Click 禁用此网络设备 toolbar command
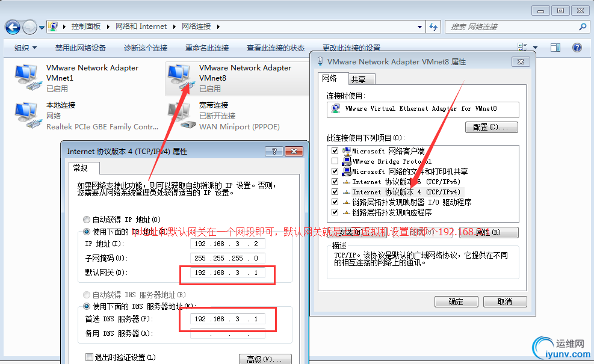594x364 pixels. tap(80, 48)
